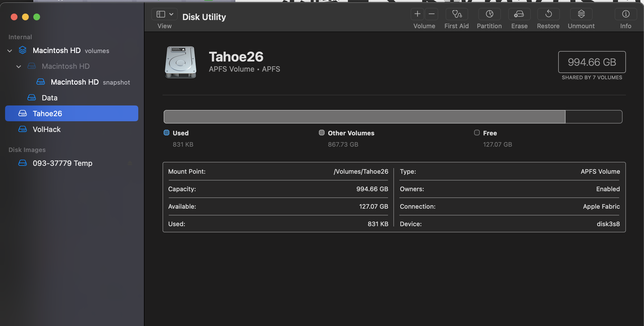Screen dimensions: 644x326
Task: Collapse the Macintosh HD volumes container
Action: [10, 51]
